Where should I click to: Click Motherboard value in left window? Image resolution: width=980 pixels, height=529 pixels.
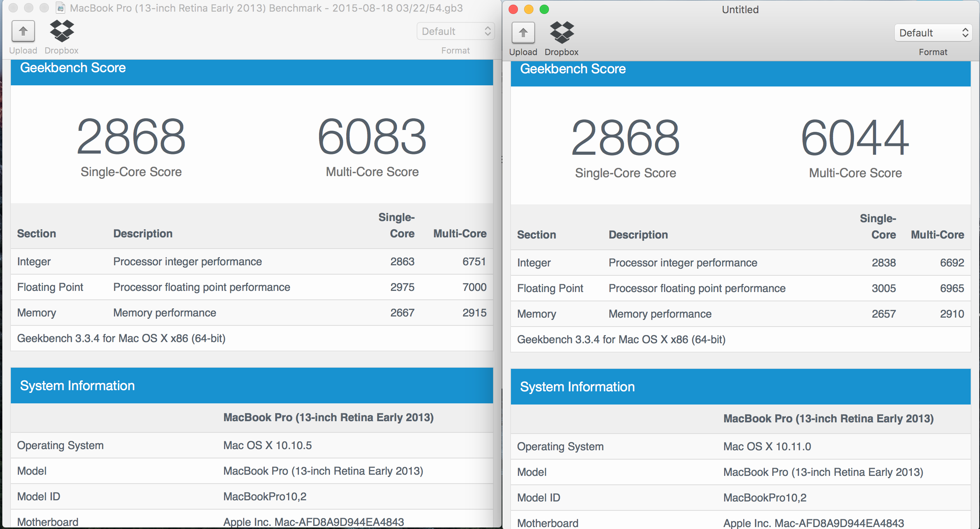(314, 522)
